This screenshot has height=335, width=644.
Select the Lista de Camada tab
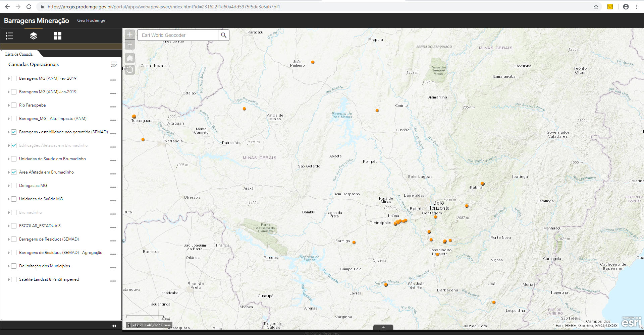click(19, 54)
